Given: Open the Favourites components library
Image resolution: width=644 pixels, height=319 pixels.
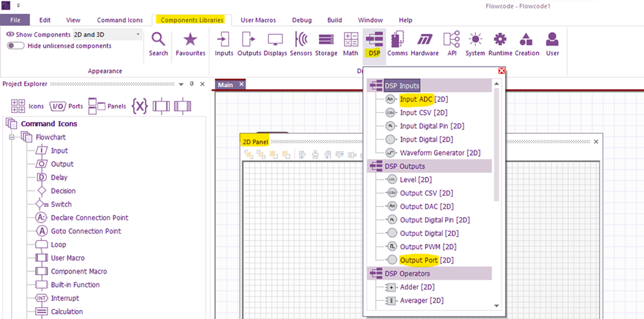Looking at the screenshot, I should coord(190,44).
